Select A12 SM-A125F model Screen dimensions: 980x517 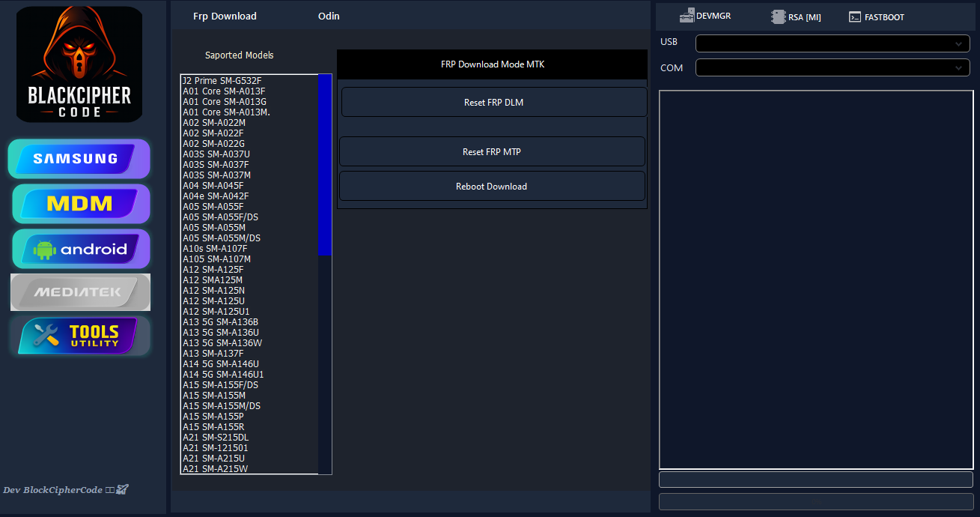pyautogui.click(x=213, y=269)
